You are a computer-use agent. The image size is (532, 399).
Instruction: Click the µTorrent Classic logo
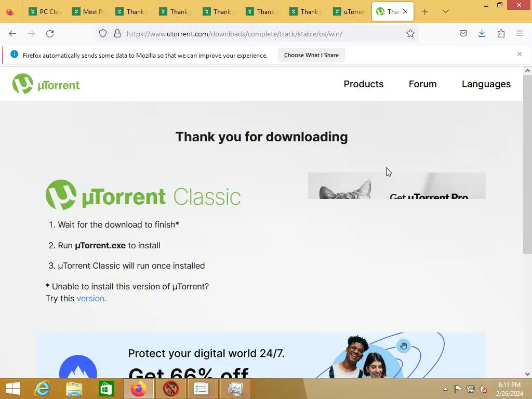[x=143, y=195]
